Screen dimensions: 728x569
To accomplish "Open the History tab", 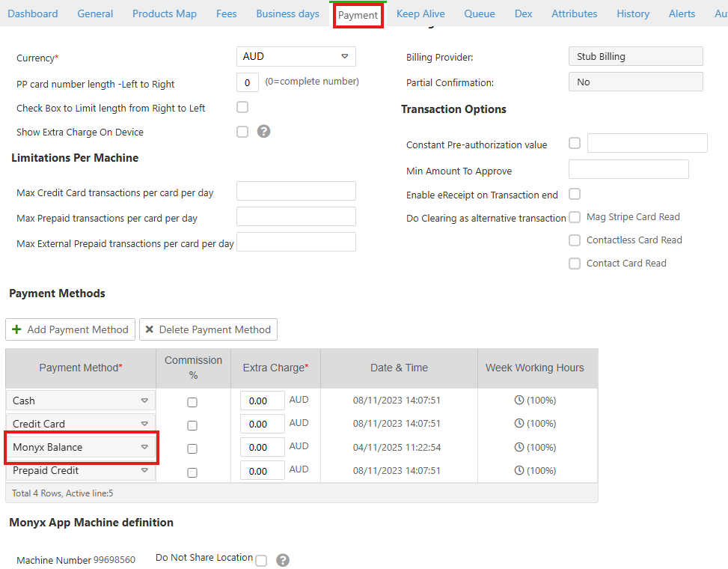I will click(633, 13).
